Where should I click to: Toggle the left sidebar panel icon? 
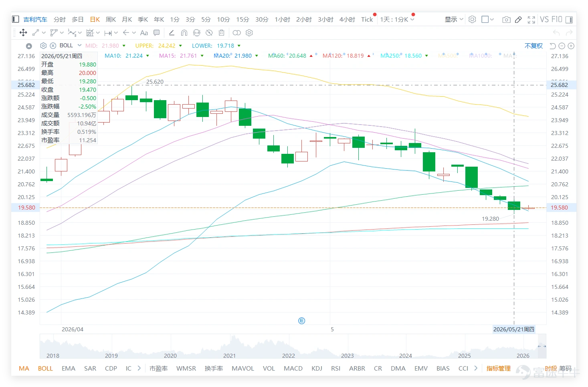16,19
